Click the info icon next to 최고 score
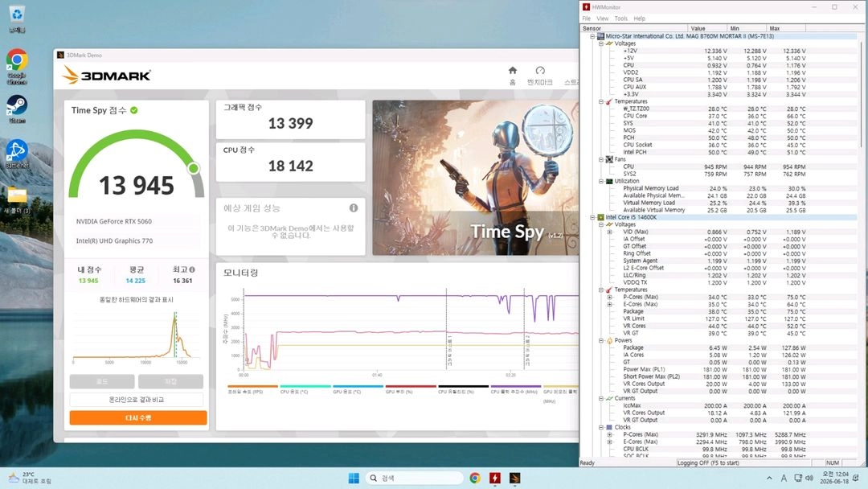This screenshot has height=489, width=868. coord(192,269)
